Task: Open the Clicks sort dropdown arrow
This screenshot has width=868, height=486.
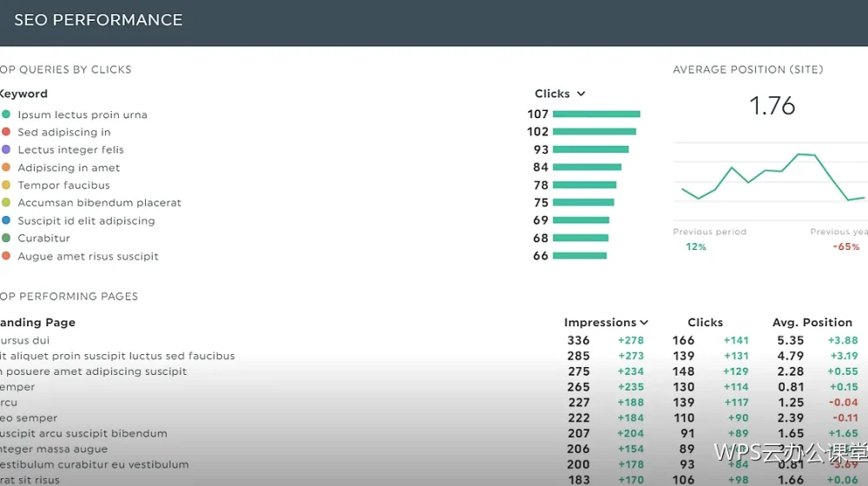Action: pos(581,94)
